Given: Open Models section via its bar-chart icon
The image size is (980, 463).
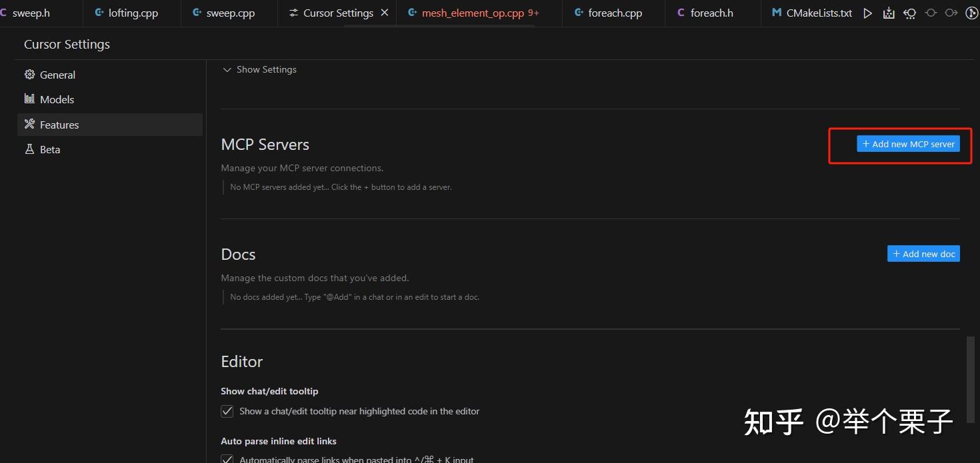Looking at the screenshot, I should pyautogui.click(x=29, y=99).
